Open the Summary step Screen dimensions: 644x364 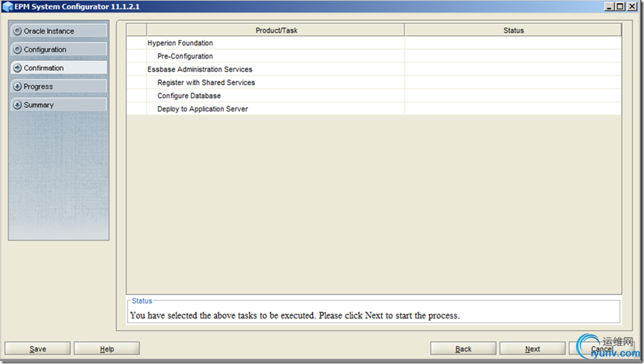[59, 105]
